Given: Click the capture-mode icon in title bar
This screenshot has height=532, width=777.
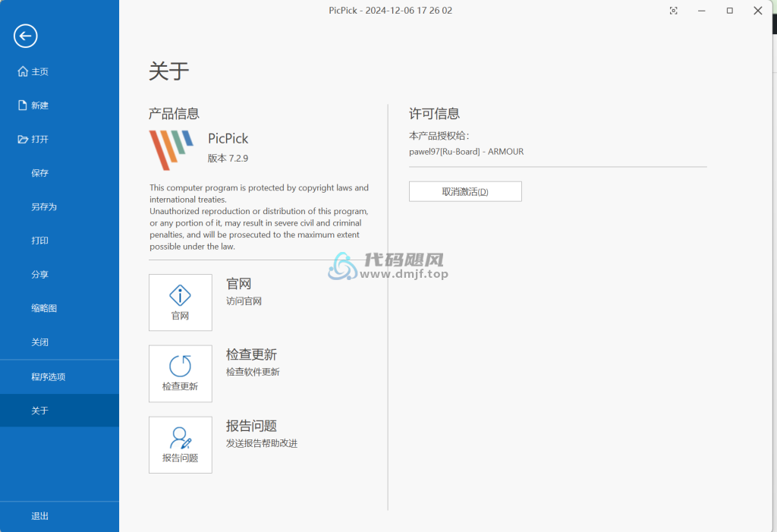Looking at the screenshot, I should (x=674, y=11).
